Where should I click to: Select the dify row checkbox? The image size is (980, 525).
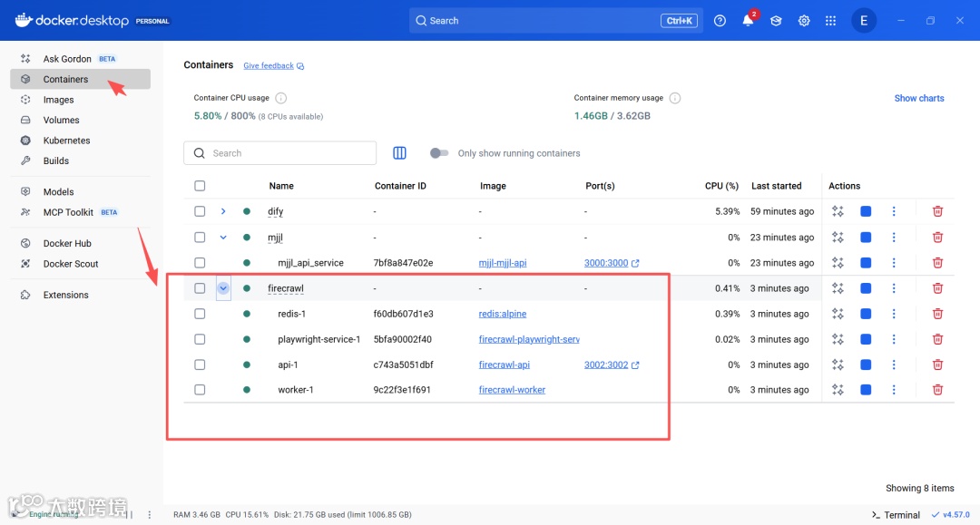200,211
